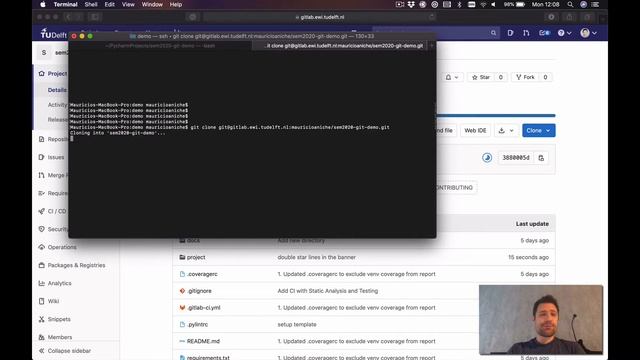The height and width of the screenshot is (360, 640).
Task: Open the .gitignore file
Action: [x=199, y=291]
